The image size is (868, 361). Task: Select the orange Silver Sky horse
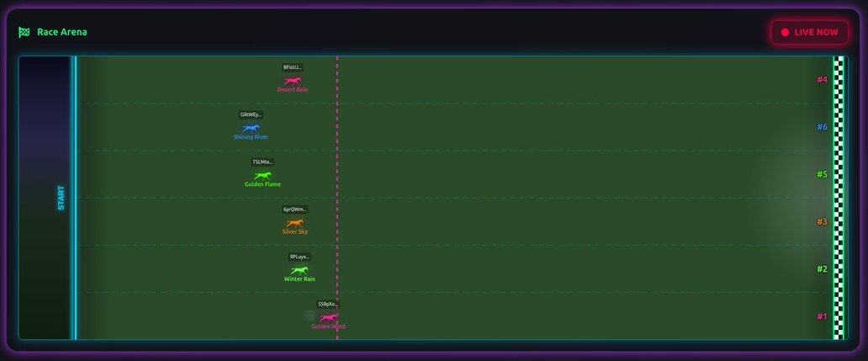click(x=294, y=223)
